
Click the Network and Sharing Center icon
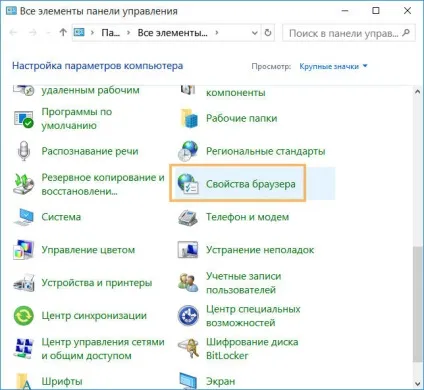[x=24, y=348]
